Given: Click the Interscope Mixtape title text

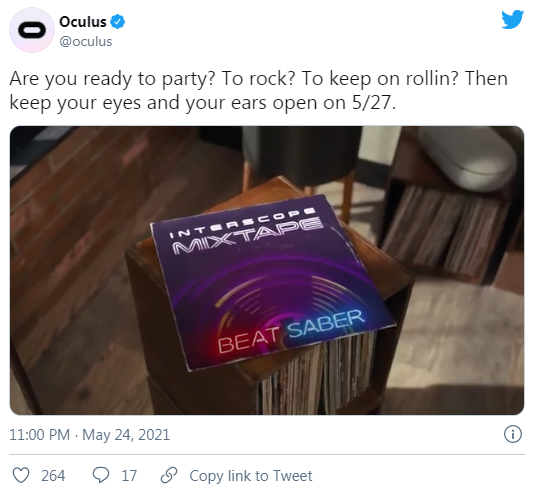Looking at the screenshot, I should 248,230.
